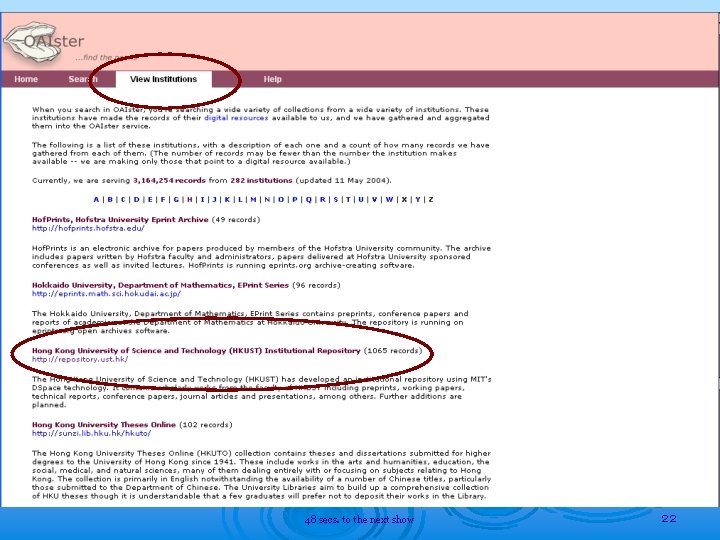The width and height of the screenshot is (720, 540).
Task: Click the non-linked letter Z
Action: tap(431, 200)
